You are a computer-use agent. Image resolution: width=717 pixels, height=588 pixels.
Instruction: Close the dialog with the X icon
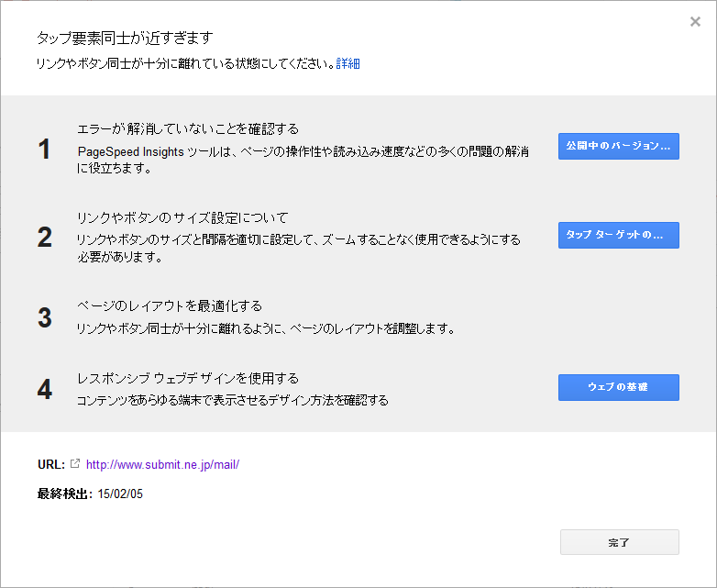click(695, 21)
